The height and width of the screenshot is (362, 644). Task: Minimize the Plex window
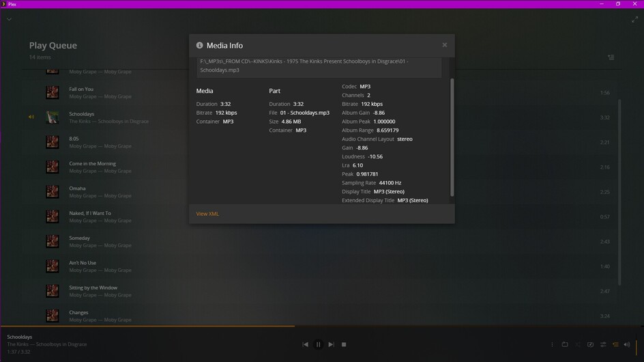click(x=602, y=3)
